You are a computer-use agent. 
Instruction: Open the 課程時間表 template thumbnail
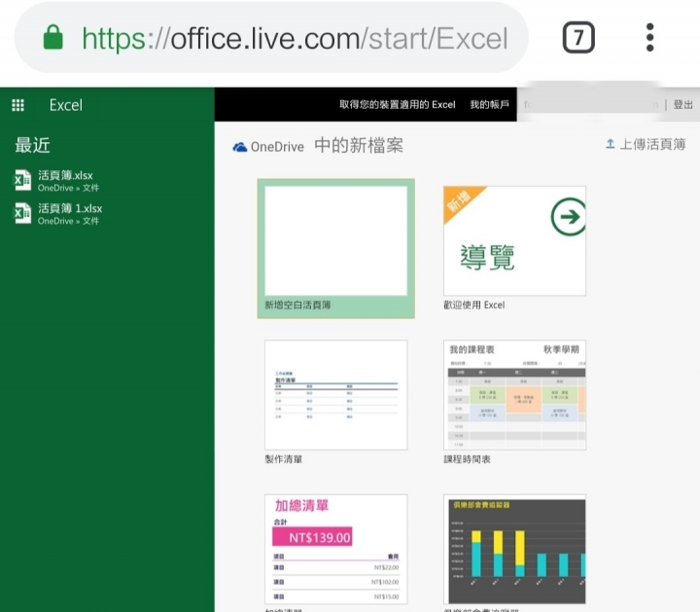(514, 395)
